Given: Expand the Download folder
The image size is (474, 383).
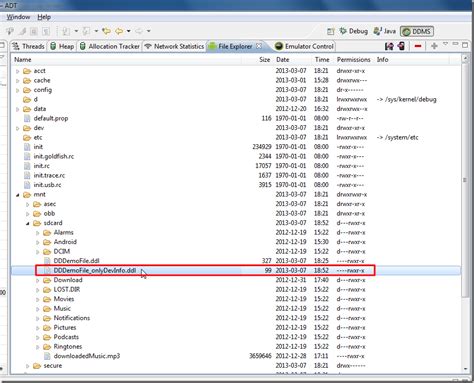Looking at the screenshot, I should (x=38, y=280).
